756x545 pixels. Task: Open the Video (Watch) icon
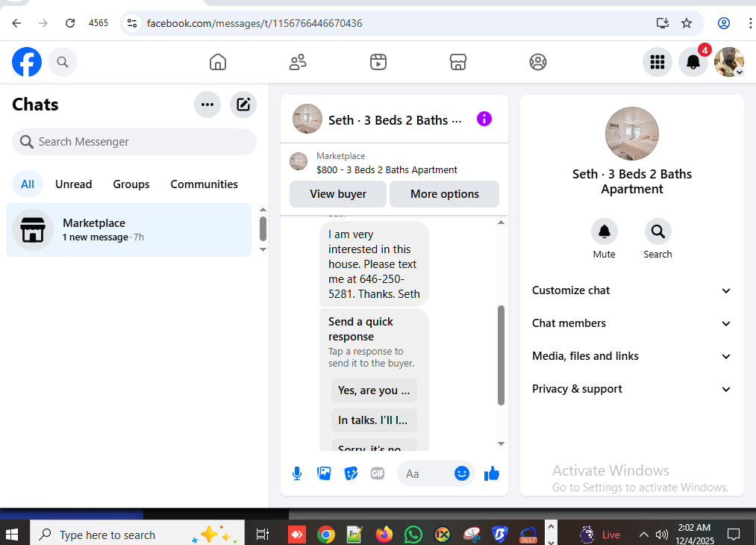[x=378, y=62]
